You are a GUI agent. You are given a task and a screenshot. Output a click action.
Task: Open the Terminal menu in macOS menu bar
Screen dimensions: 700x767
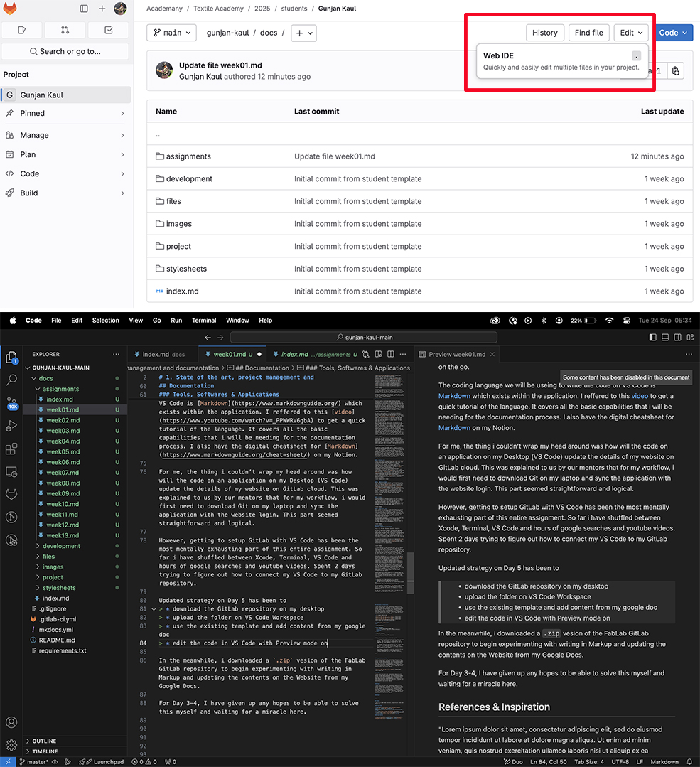point(204,321)
